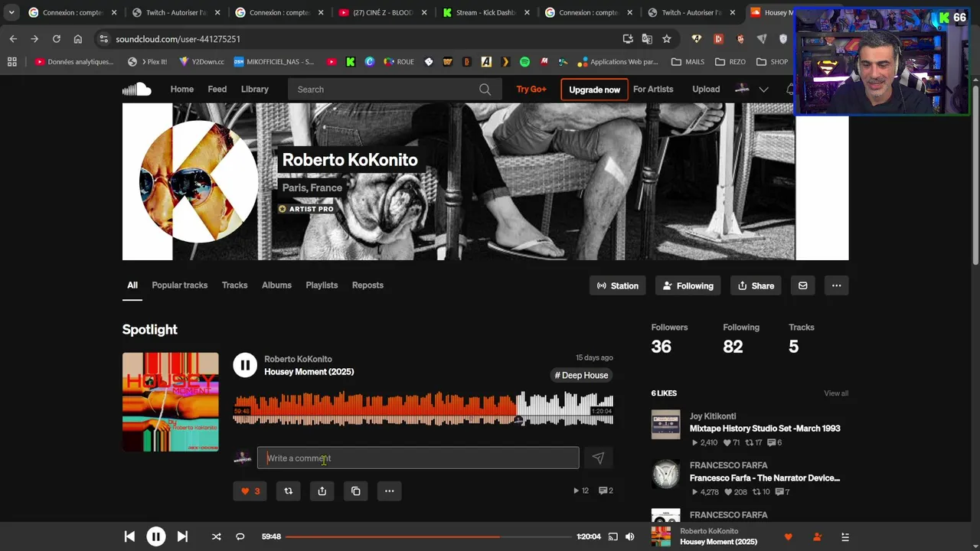The image size is (980, 551).
Task: Unlike the current track in player bar
Action: pos(789,537)
